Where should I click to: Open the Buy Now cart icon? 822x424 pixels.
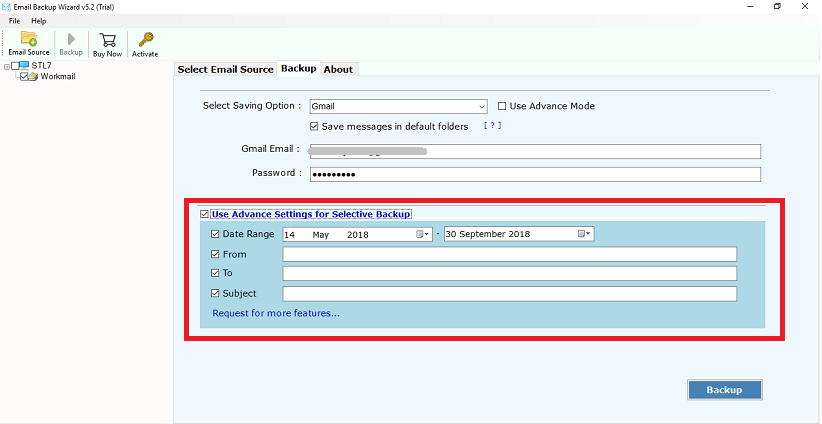click(107, 40)
